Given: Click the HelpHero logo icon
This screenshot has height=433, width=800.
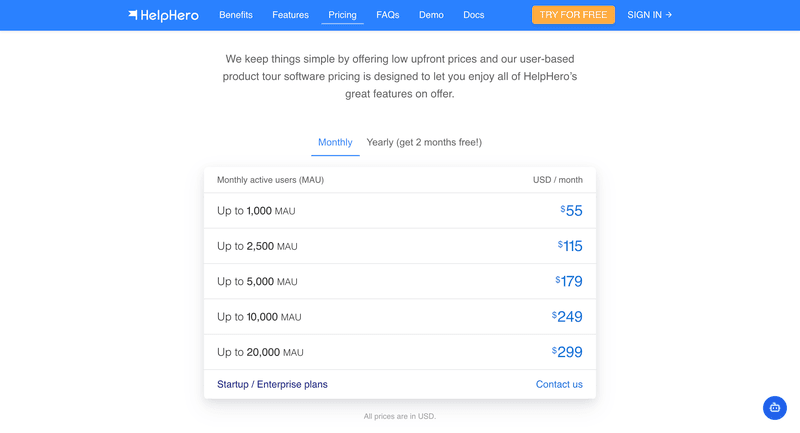Looking at the screenshot, I should [x=133, y=15].
